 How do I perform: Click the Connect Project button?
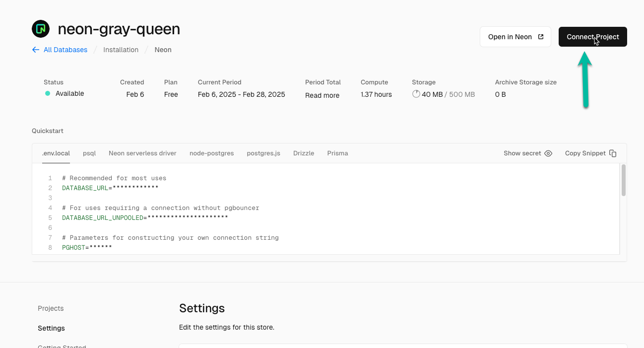593,37
